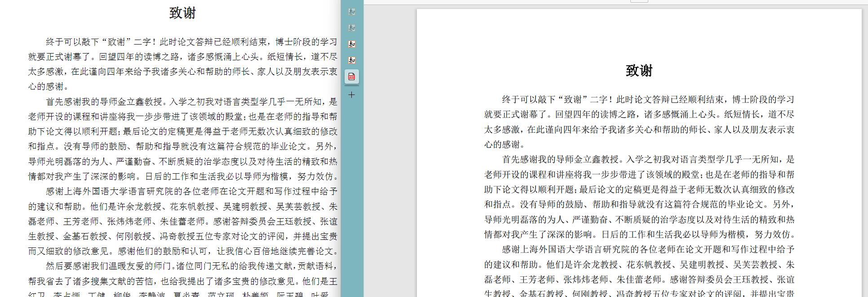Open the third 知 tab with red border

point(352,44)
